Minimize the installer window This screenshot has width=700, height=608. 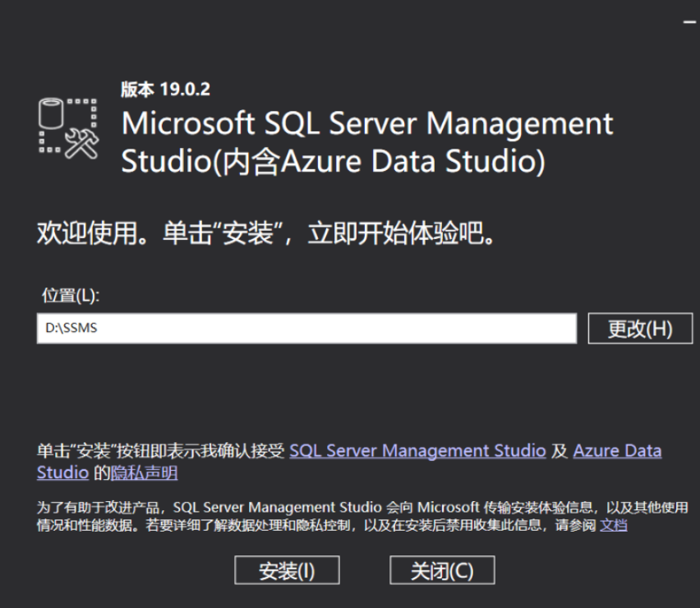click(x=689, y=21)
